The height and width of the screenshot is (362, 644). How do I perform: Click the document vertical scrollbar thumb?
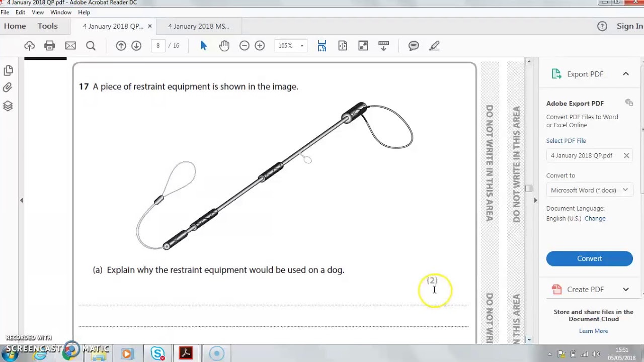click(x=529, y=189)
